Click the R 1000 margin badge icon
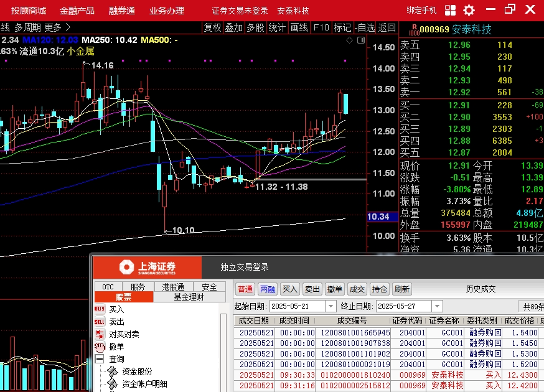The width and height of the screenshot is (544, 392). point(414,30)
